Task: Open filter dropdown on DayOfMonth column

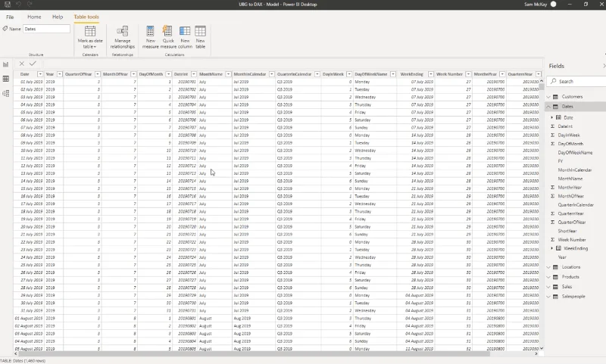Action: pyautogui.click(x=168, y=74)
